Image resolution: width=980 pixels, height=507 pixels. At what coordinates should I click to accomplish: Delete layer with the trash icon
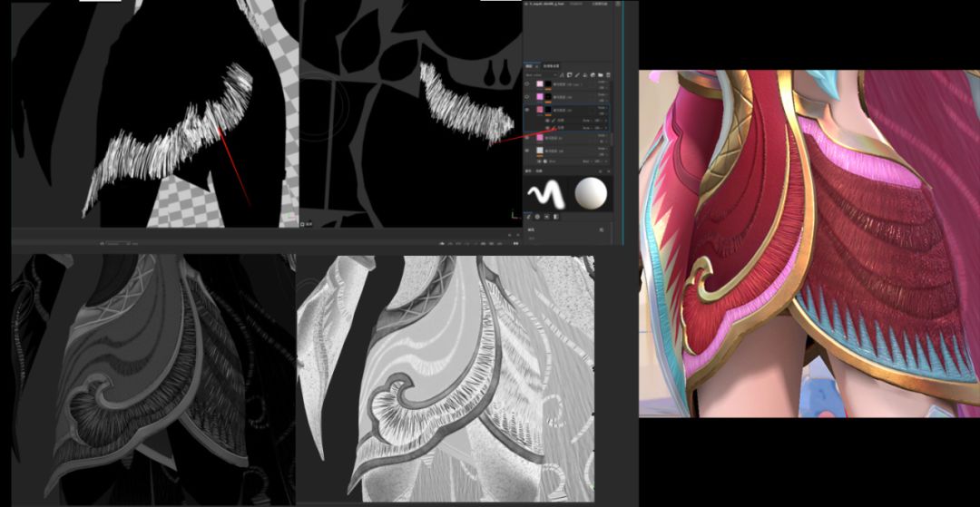tap(608, 75)
